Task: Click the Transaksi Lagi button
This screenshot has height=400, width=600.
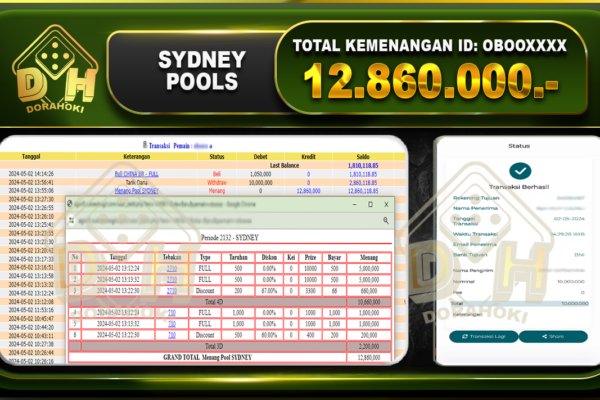Action: 484,336
